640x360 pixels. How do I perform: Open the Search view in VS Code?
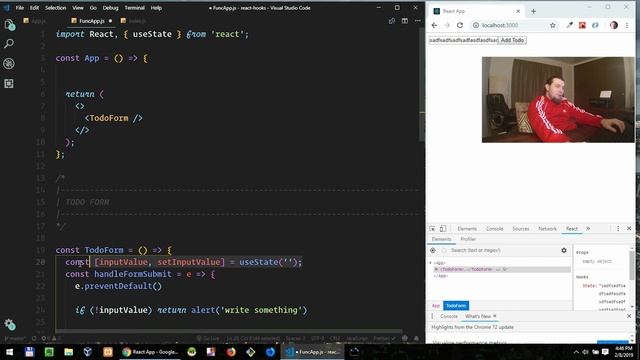click(9, 44)
